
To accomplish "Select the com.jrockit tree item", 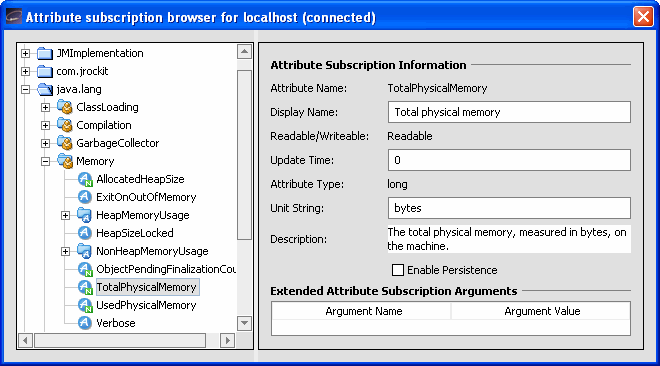I will click(82, 72).
